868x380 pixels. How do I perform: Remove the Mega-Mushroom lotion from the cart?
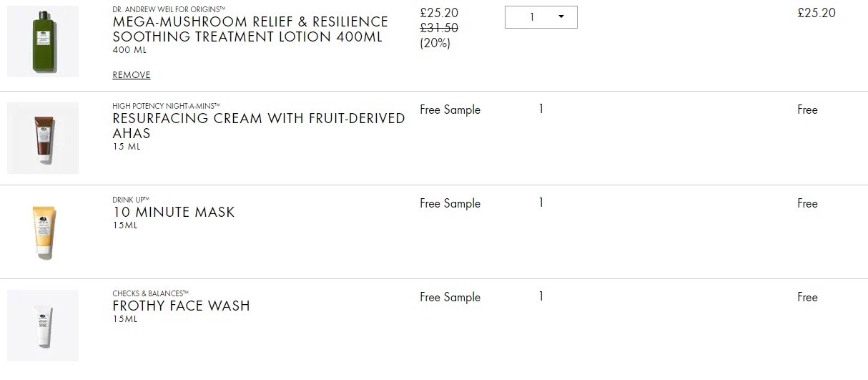coord(132,75)
